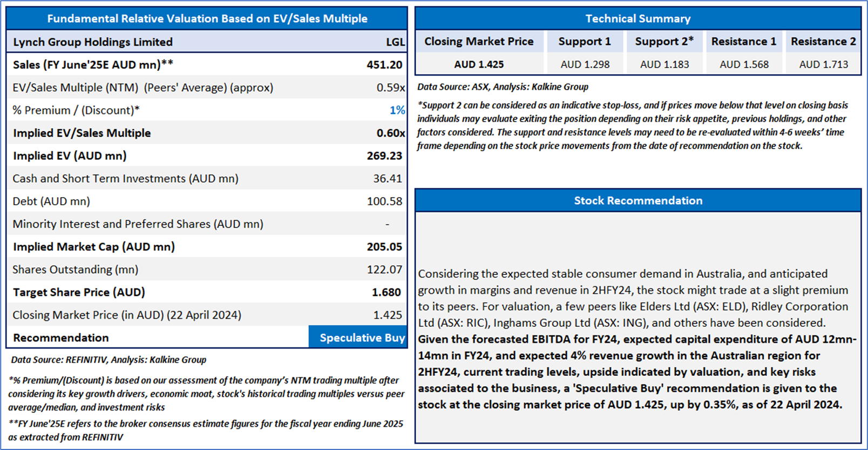
Task: Click the Fundamental Relative Valuation title bar
Action: (207, 18)
